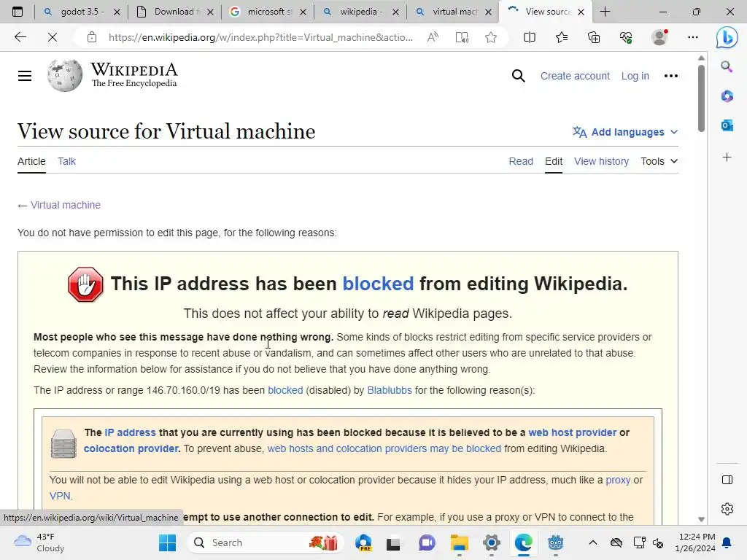The height and width of the screenshot is (560, 747).
Task: View site information lock icon
Action: click(92, 37)
